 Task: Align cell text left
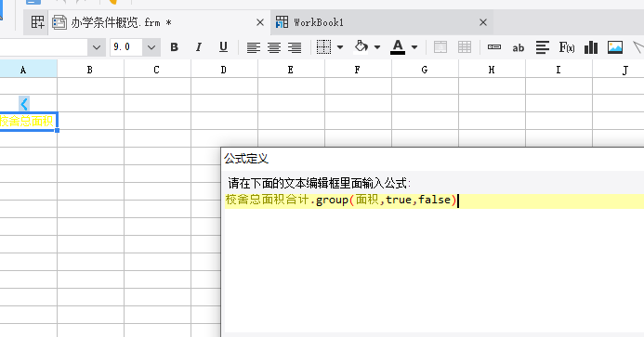pyautogui.click(x=254, y=47)
